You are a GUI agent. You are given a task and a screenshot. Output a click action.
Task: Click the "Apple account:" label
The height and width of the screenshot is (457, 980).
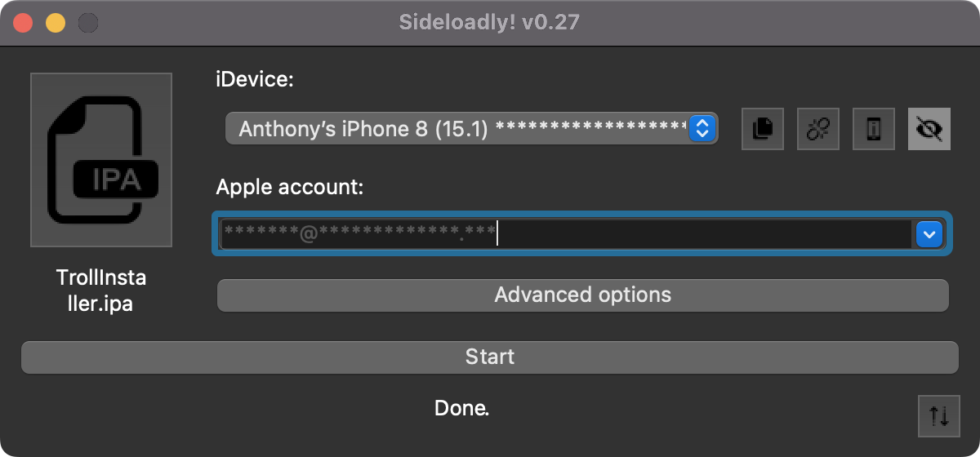pyautogui.click(x=289, y=188)
